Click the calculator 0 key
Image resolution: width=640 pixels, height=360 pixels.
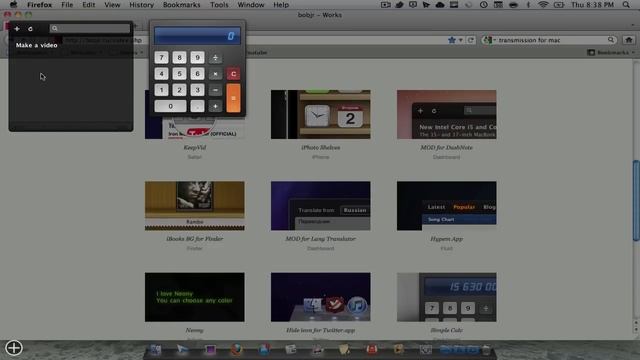tap(171, 106)
